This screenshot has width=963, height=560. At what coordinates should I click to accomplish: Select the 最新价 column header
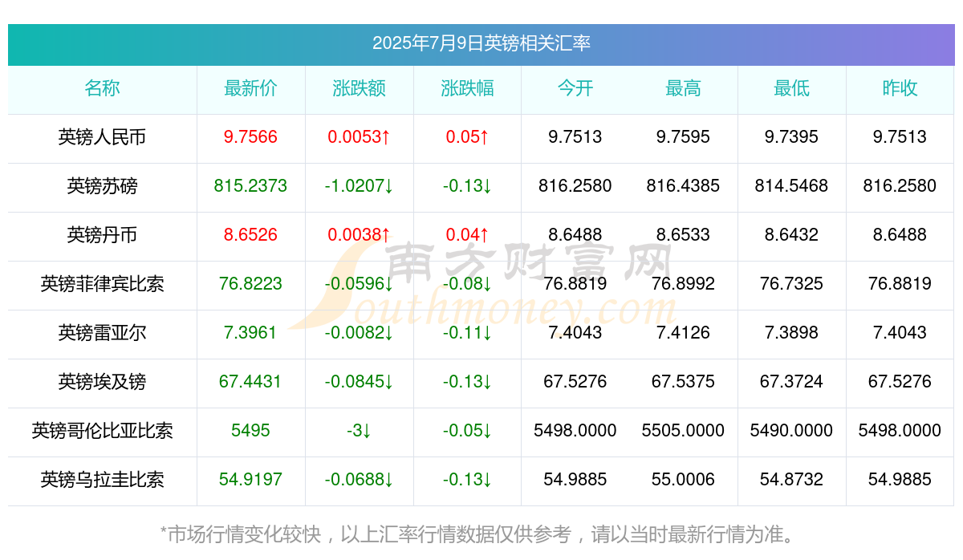(x=250, y=88)
